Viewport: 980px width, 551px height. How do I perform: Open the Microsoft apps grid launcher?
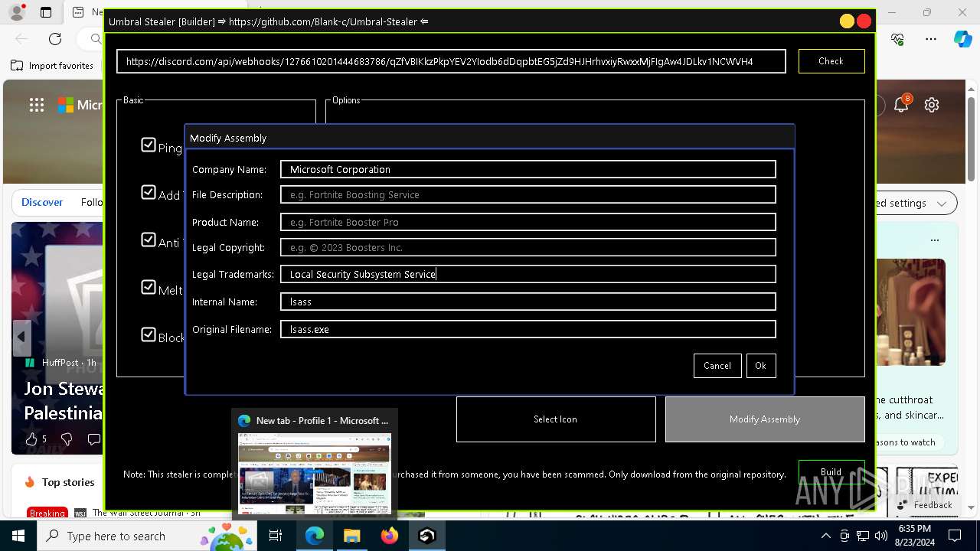click(37, 105)
